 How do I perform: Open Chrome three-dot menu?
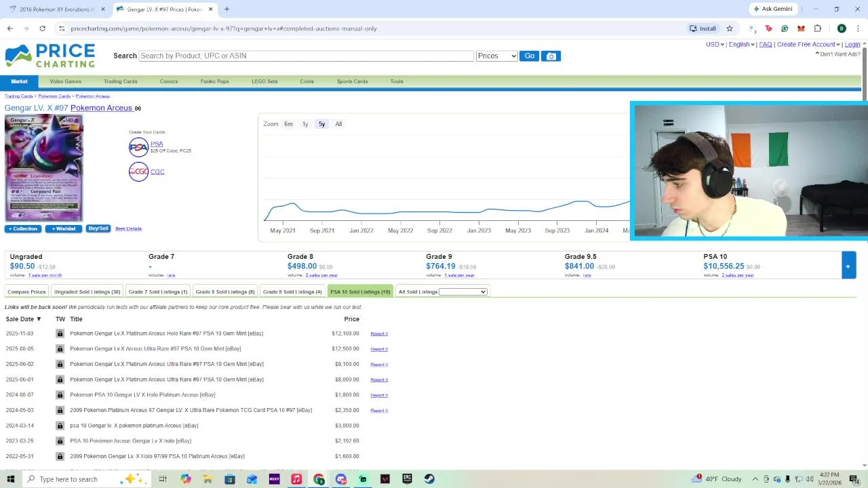pyautogui.click(x=858, y=28)
